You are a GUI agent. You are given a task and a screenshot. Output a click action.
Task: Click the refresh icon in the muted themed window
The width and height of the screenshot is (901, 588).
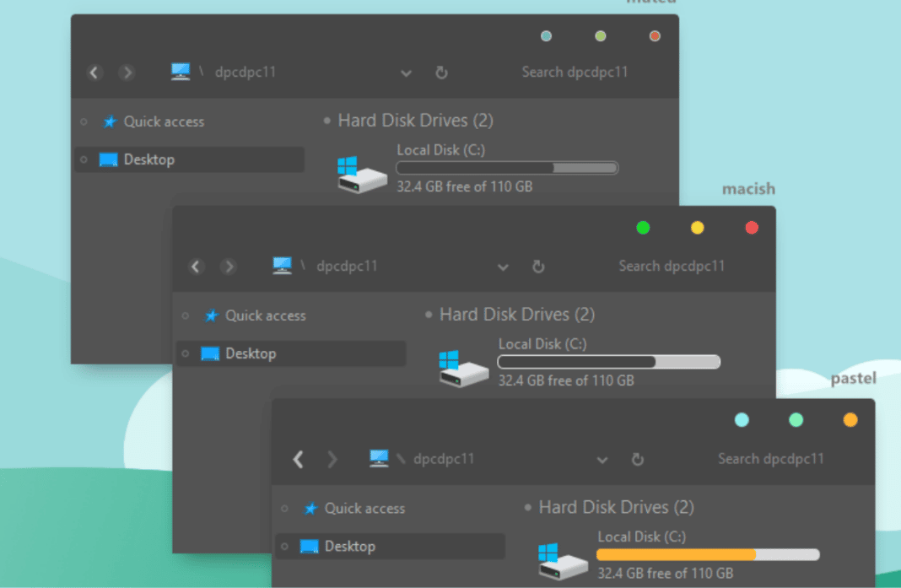(441, 73)
